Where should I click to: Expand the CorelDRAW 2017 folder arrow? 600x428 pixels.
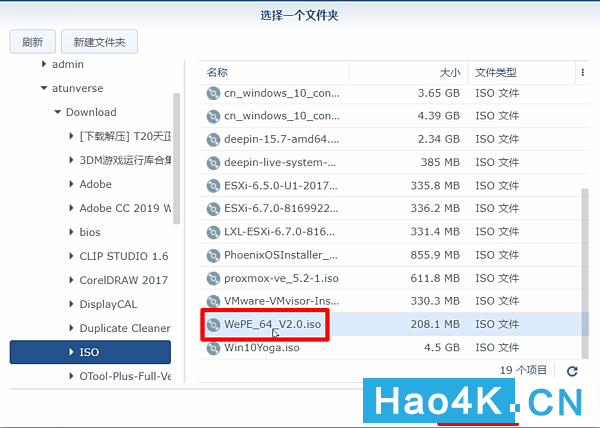click(x=71, y=280)
